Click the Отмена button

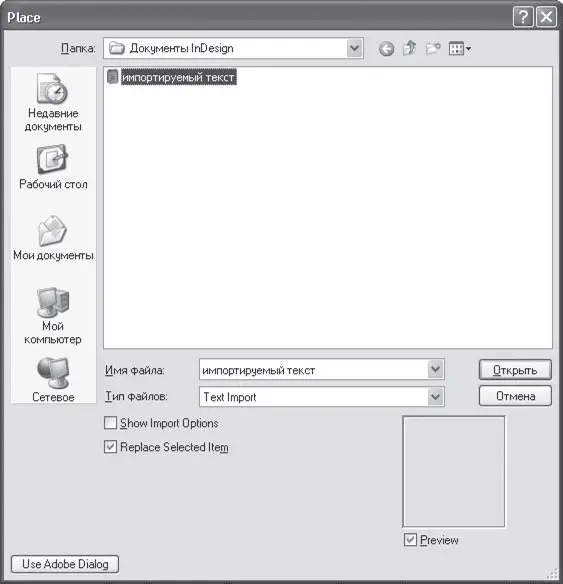coord(515,396)
